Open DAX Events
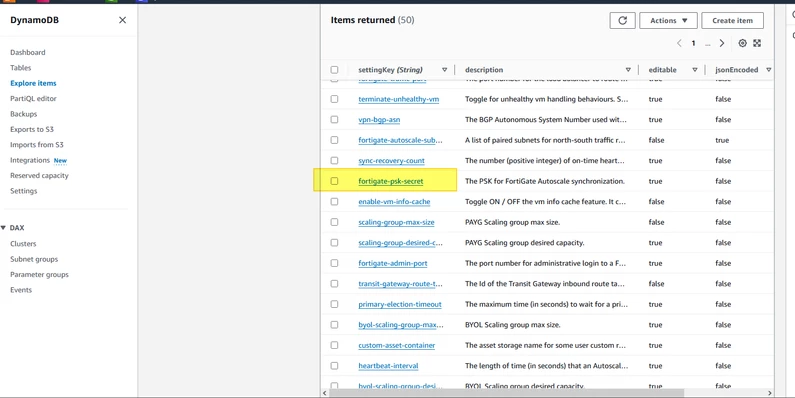This screenshot has width=795, height=398. coord(21,290)
